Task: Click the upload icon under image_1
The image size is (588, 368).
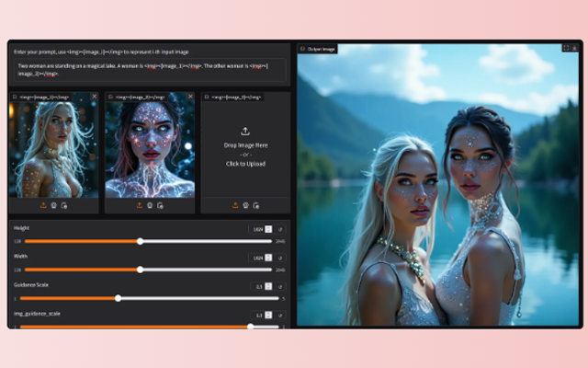Action: pos(43,205)
